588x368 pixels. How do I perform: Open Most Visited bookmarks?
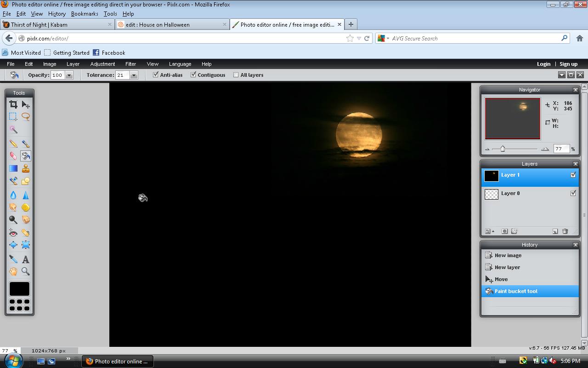[21, 52]
